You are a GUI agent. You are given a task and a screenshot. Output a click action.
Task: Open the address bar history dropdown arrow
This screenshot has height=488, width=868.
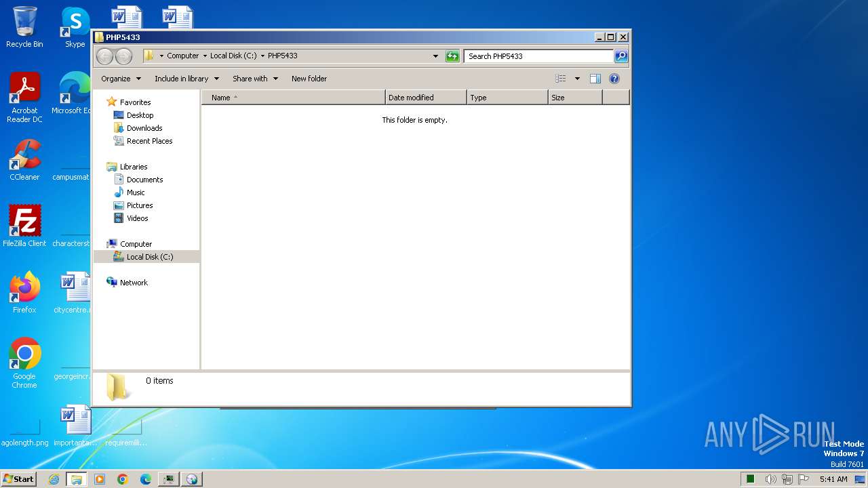point(435,56)
